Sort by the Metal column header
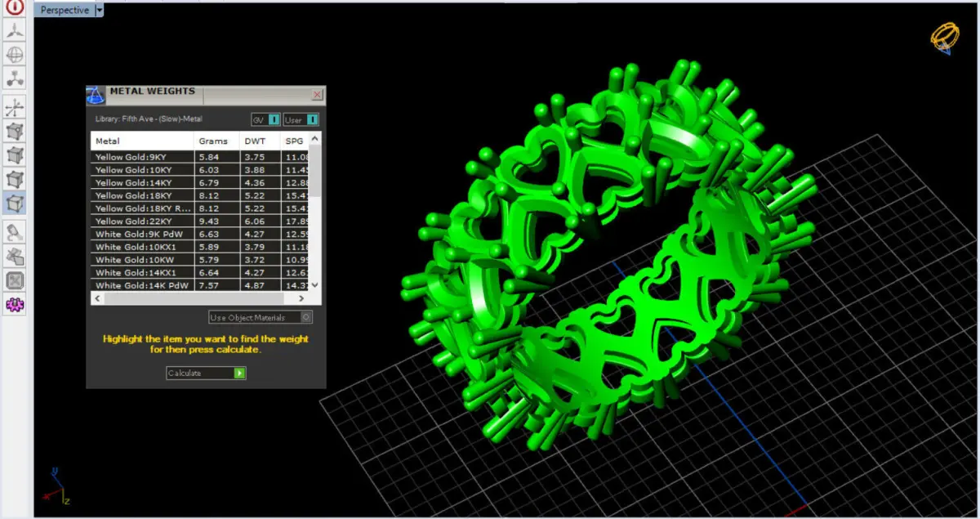Viewport: 980px width, 519px height. point(142,141)
